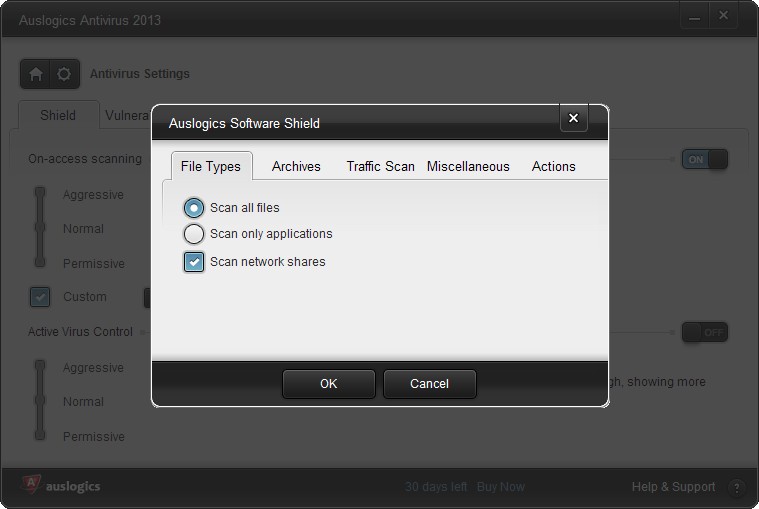
Task: Close the Auslogics Antivirus 2013 window
Action: [x=723, y=16]
